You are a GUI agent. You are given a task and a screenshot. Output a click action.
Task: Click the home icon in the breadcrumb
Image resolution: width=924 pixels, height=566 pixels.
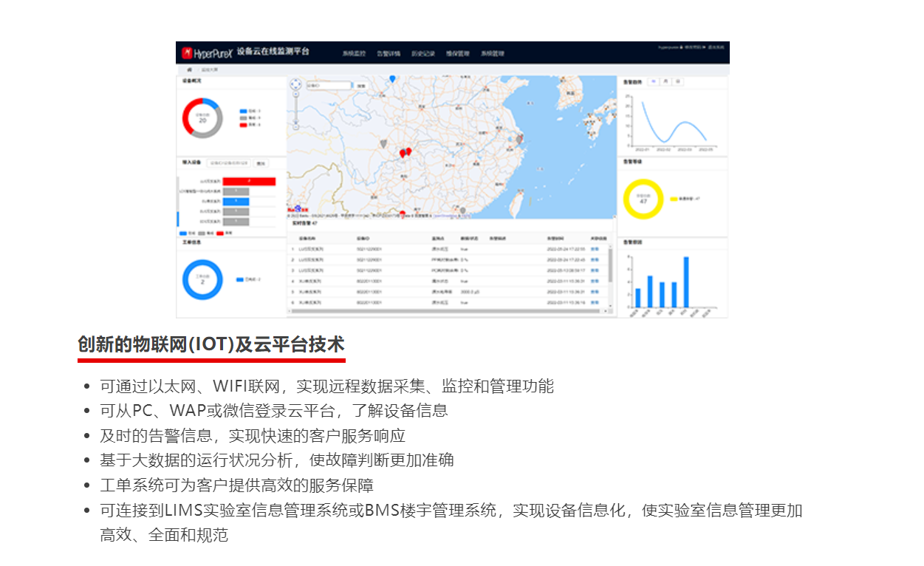point(189,69)
